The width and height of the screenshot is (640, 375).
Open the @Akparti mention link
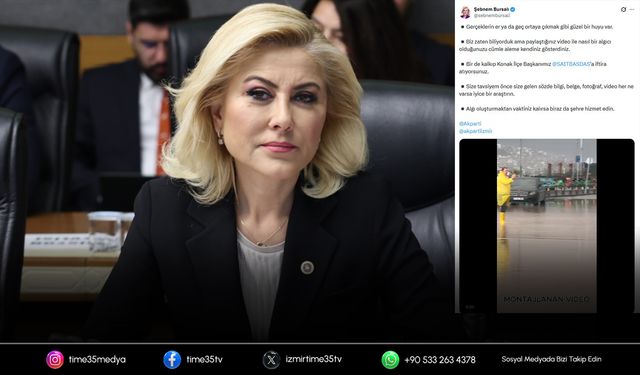pyautogui.click(x=470, y=123)
